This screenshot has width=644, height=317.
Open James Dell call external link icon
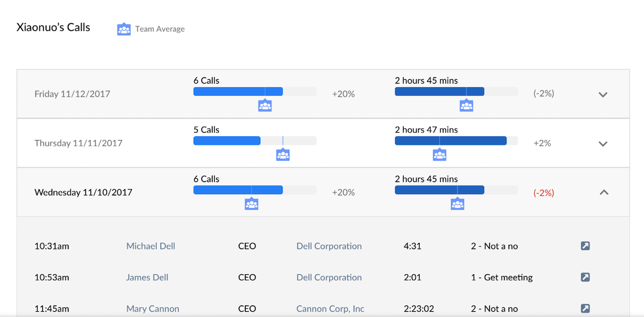tap(585, 277)
